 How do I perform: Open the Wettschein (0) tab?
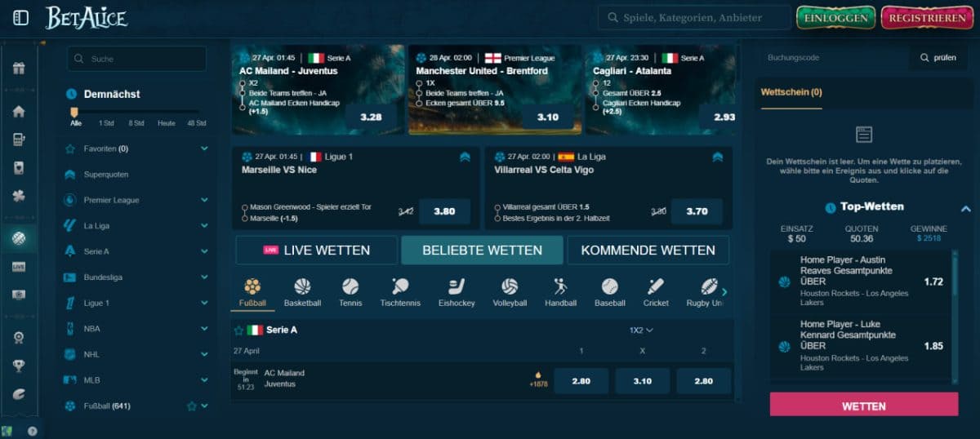coord(791,92)
